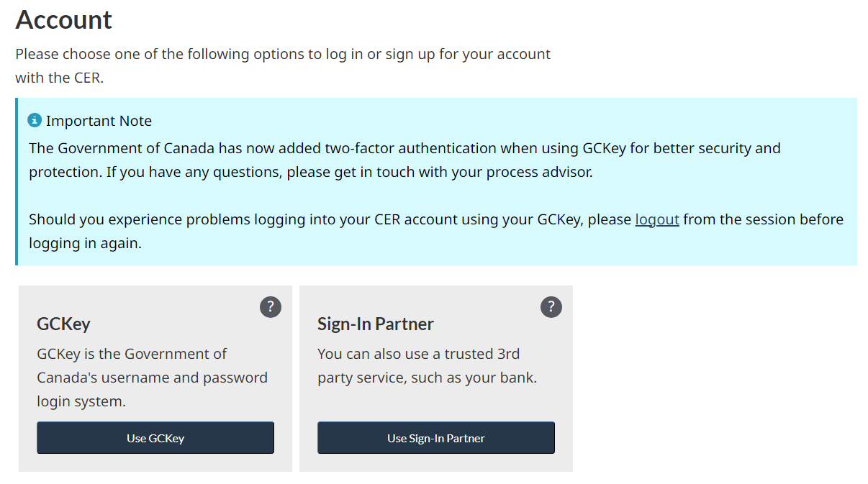
Task: Click the 'process advisor' sentence
Action: click(x=350, y=173)
